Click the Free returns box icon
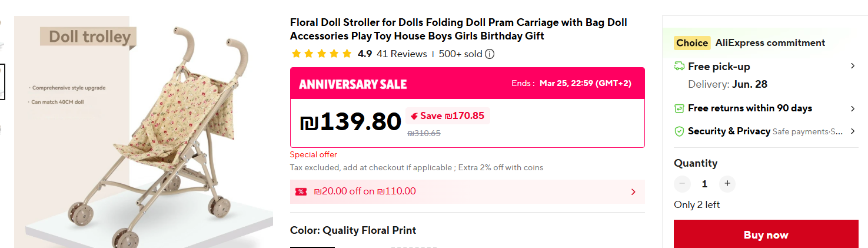Image resolution: width=868 pixels, height=248 pixels. [x=679, y=108]
